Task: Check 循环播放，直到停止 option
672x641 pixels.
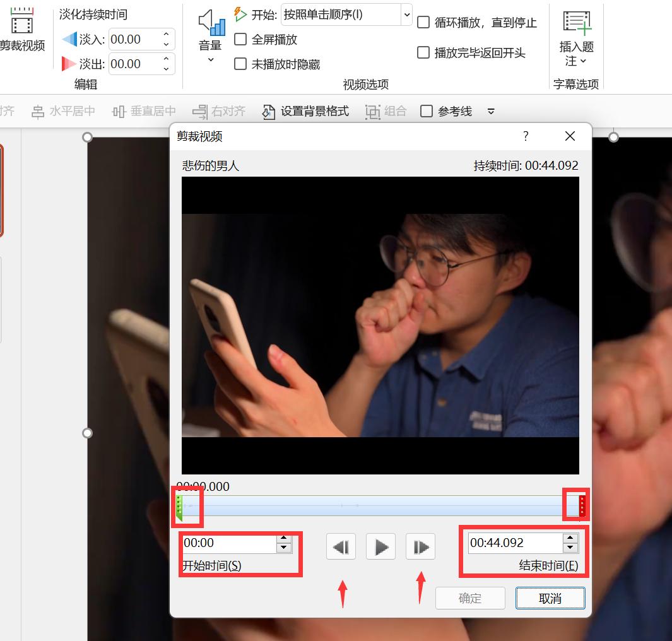Action: pyautogui.click(x=423, y=22)
